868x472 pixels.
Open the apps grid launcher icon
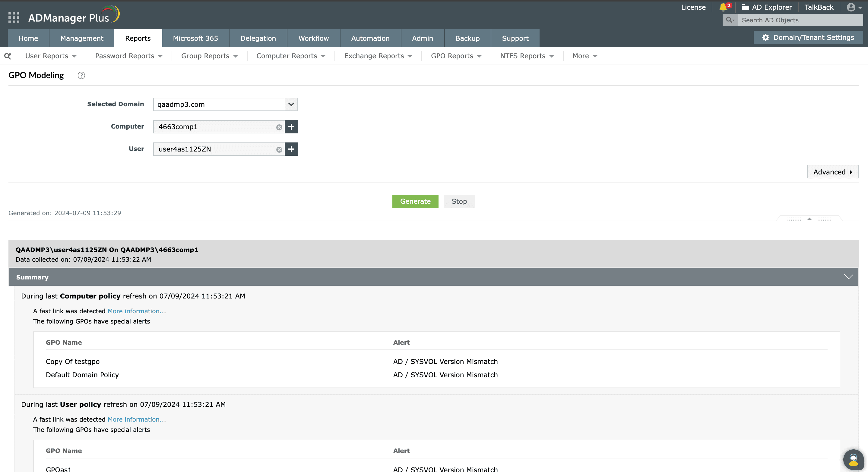click(14, 17)
